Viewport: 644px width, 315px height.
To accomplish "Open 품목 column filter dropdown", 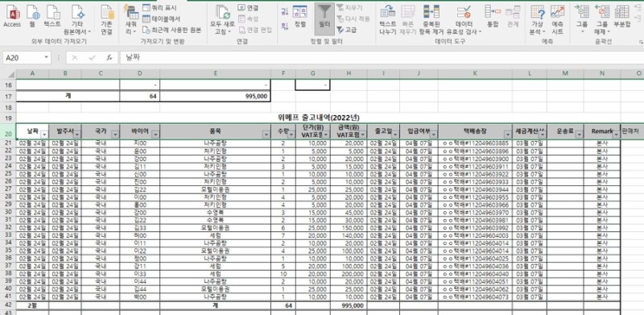I will click(x=266, y=135).
